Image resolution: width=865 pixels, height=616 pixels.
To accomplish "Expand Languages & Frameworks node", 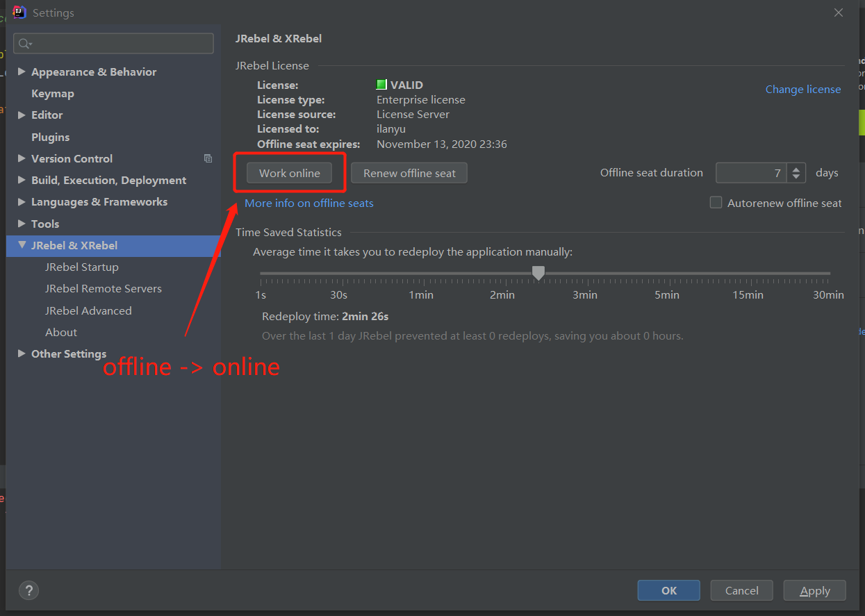I will [22, 201].
